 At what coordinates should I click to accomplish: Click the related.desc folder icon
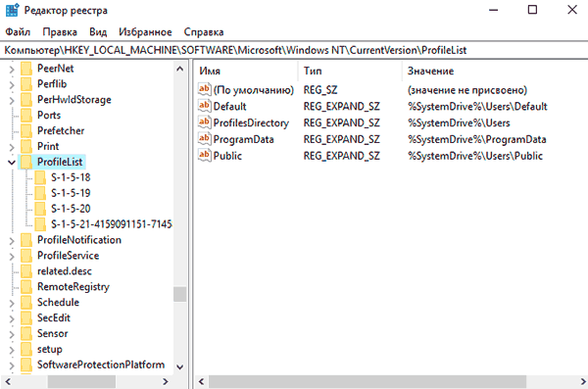[26, 271]
